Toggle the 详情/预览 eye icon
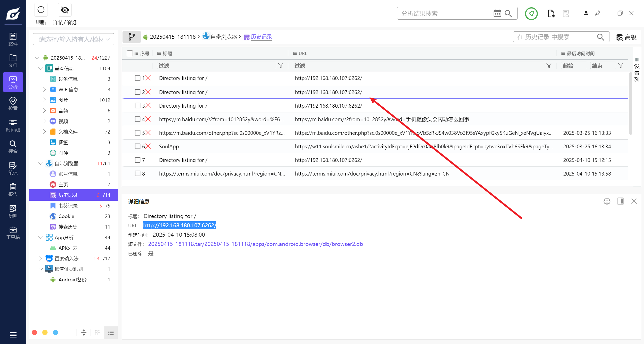This screenshot has width=644, height=344. (65, 10)
